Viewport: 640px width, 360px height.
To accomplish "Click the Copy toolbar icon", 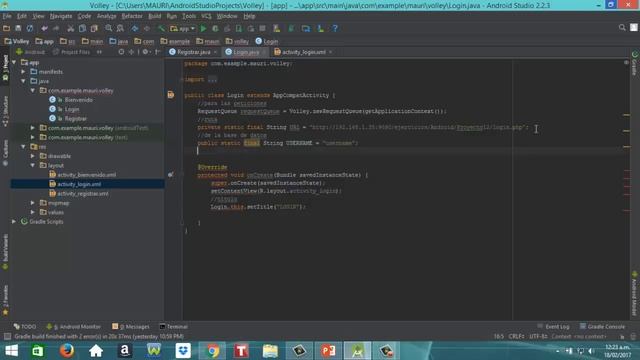I will pos(82,28).
